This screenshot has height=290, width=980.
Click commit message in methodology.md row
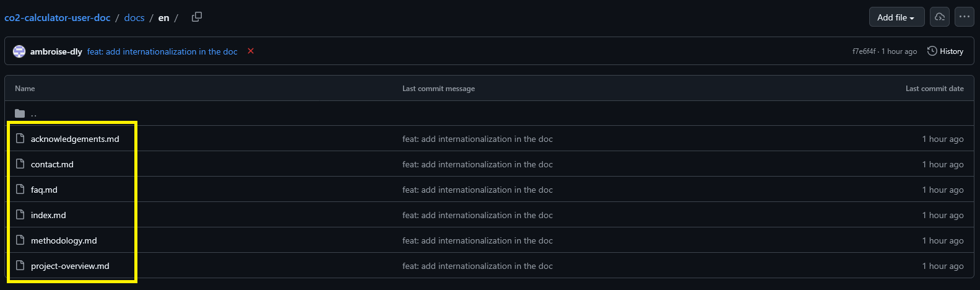pos(477,240)
